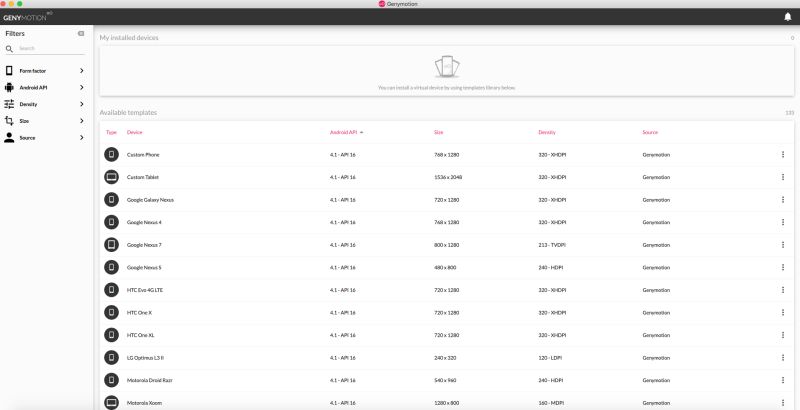Click the Motorola Xoom type icon
800x410 pixels.
point(111,402)
